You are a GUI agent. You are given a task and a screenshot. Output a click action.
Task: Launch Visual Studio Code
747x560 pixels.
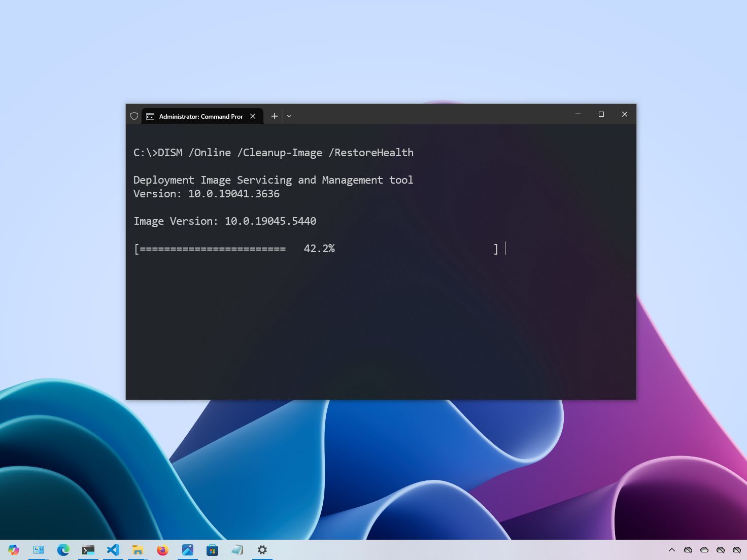(113, 550)
